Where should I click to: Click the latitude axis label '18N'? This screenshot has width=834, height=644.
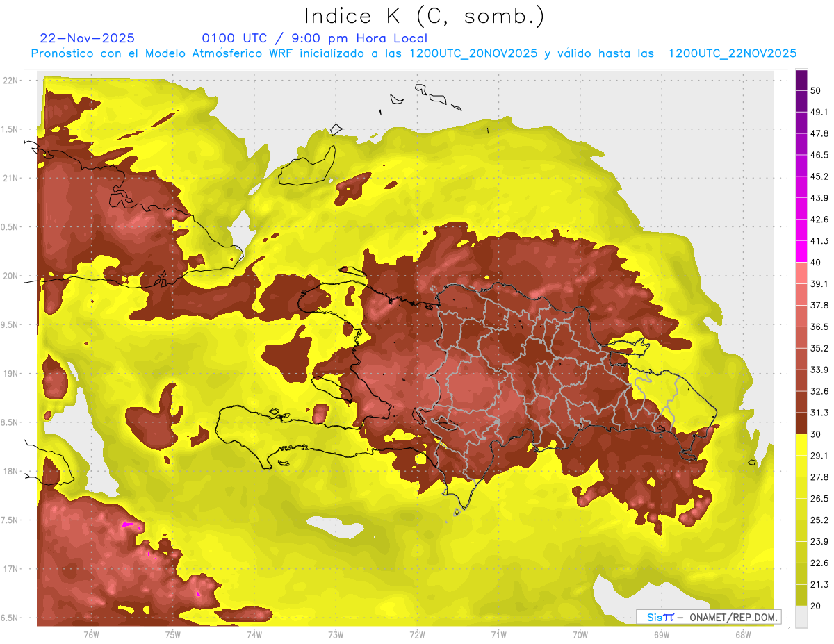pos(11,472)
